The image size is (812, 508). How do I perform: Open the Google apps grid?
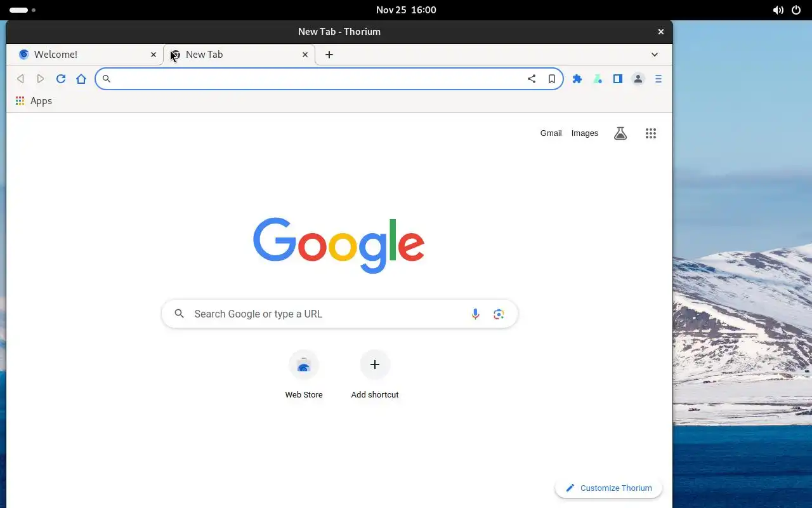tap(651, 133)
